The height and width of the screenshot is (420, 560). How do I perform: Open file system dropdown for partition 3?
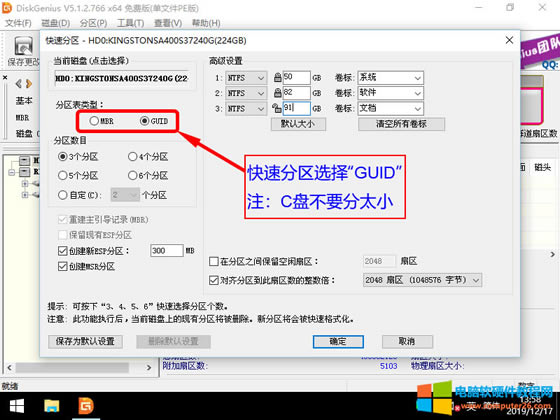coord(246,108)
